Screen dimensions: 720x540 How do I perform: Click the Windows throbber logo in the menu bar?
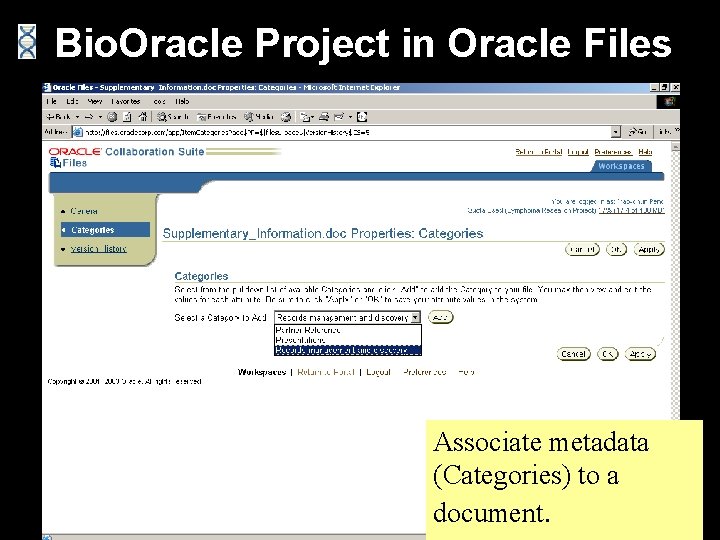669,101
